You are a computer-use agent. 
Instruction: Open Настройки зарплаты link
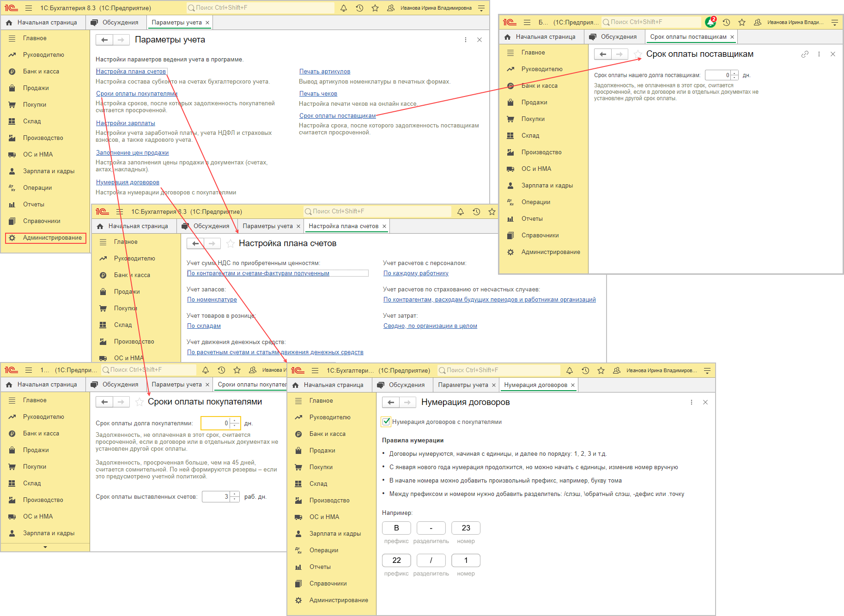pos(126,123)
